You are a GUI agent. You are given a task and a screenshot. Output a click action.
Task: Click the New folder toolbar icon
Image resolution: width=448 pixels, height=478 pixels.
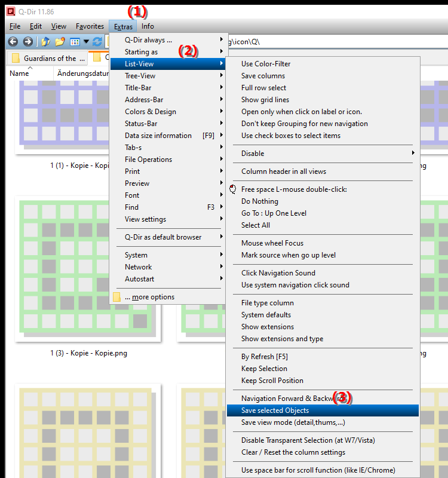tap(60, 41)
